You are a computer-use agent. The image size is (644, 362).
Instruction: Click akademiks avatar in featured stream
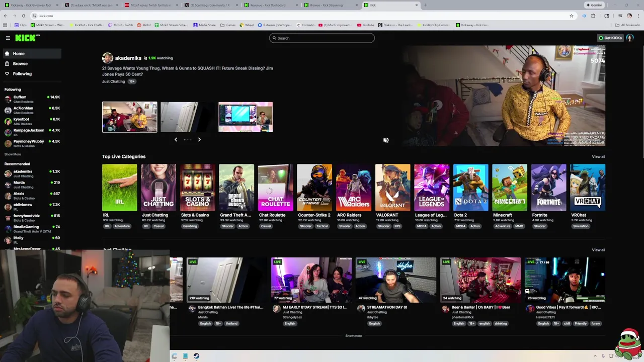point(107,58)
